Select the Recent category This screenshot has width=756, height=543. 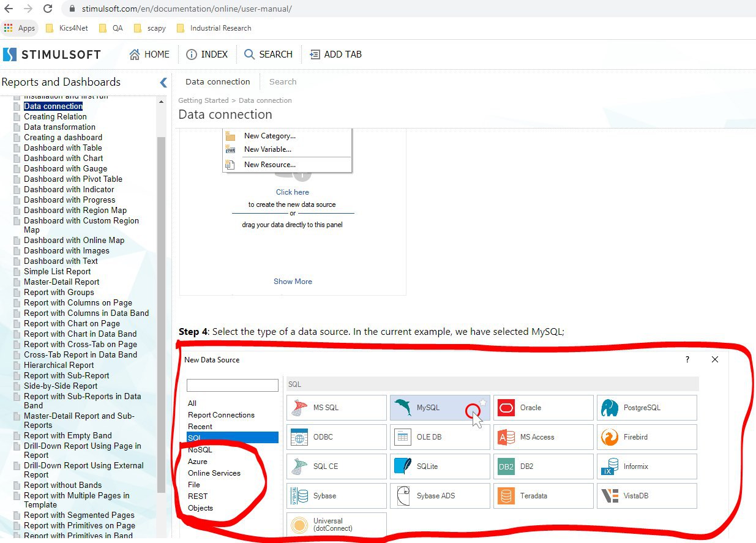(200, 427)
